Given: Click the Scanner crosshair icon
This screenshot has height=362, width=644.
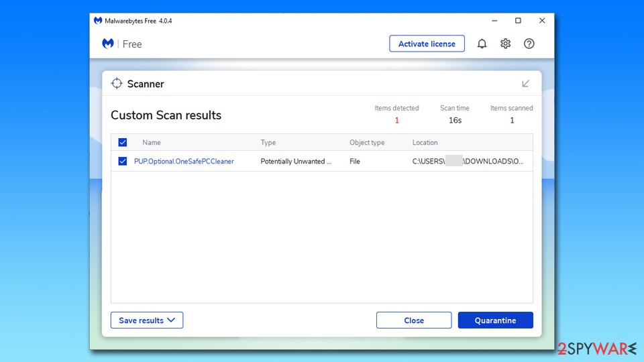Looking at the screenshot, I should click(117, 83).
